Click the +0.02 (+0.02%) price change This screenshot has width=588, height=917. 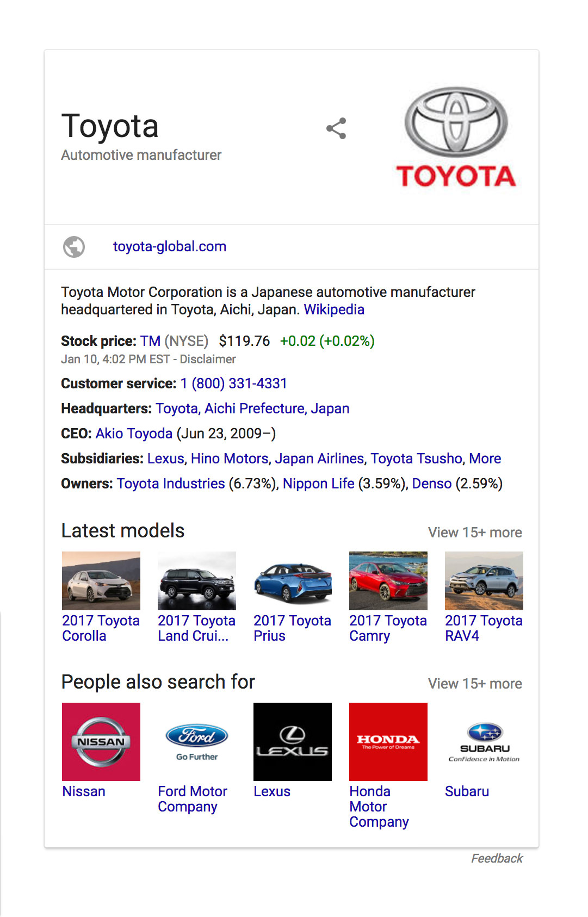click(327, 341)
